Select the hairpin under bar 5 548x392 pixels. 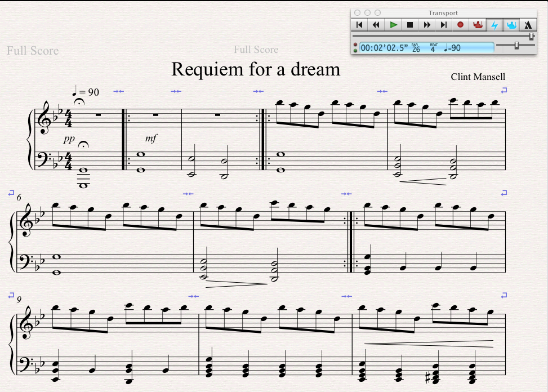[x=423, y=181]
